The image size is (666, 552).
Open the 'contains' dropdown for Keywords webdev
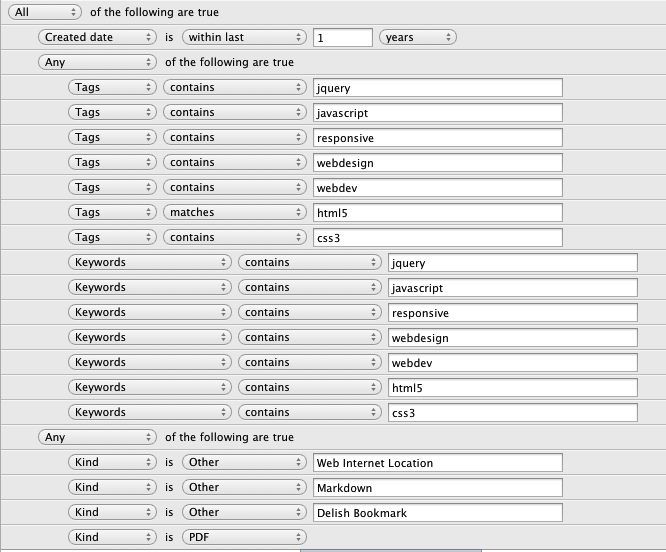(x=310, y=362)
